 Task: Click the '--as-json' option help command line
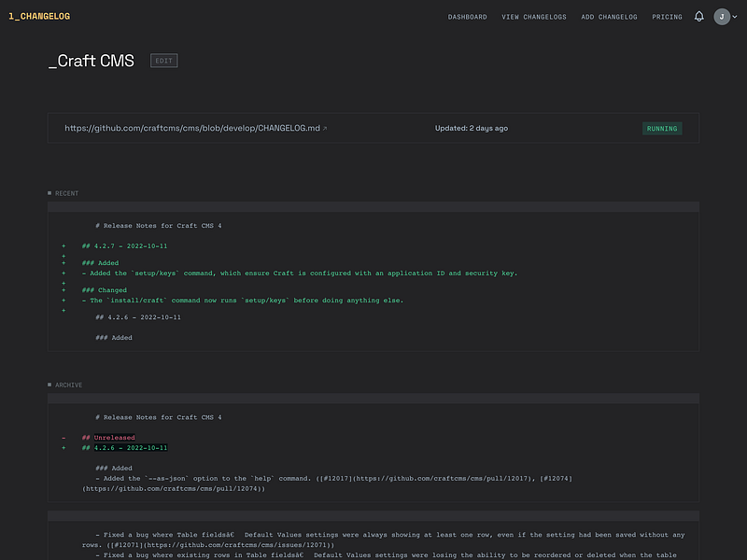(x=327, y=483)
